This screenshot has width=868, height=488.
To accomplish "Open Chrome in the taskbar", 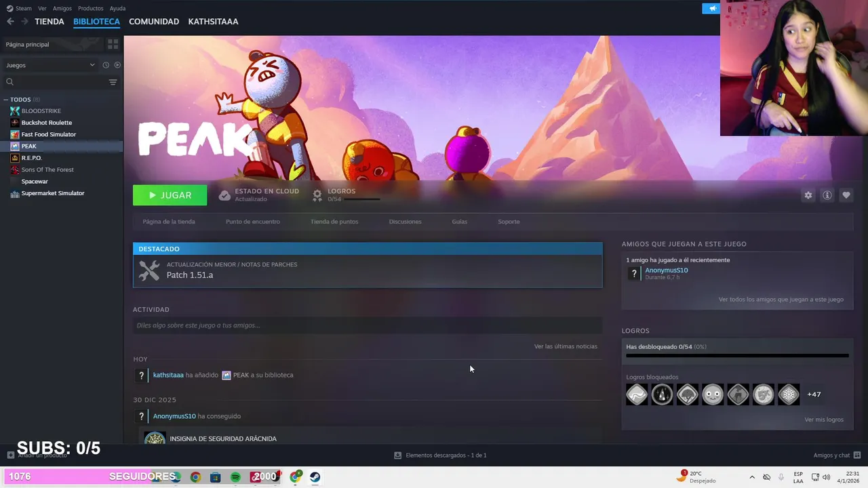I will tap(195, 477).
